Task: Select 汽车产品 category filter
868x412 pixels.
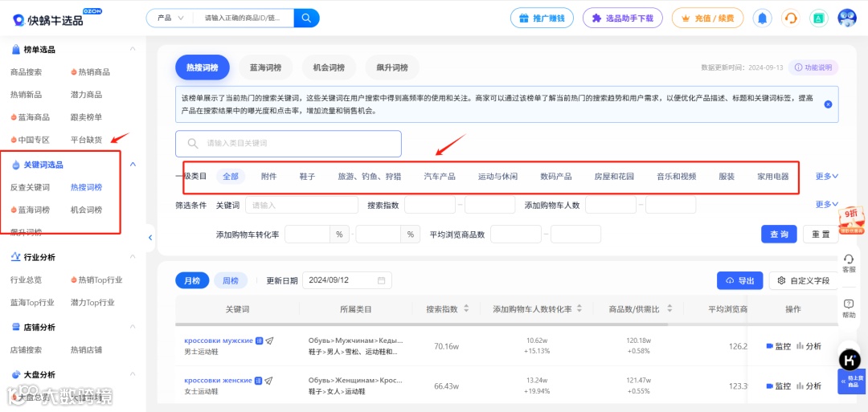Action: point(440,177)
